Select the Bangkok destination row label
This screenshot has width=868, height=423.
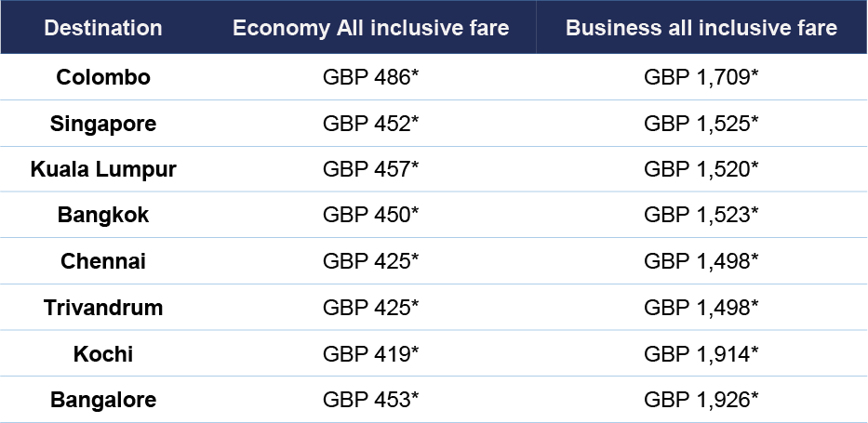(x=103, y=216)
